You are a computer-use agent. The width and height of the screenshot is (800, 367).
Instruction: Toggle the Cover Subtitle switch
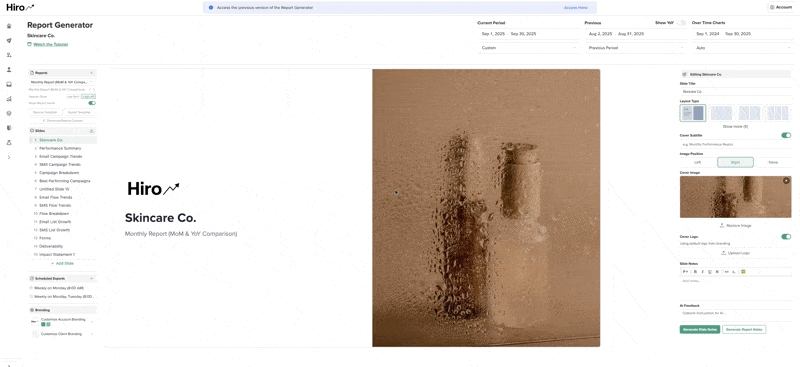click(786, 135)
